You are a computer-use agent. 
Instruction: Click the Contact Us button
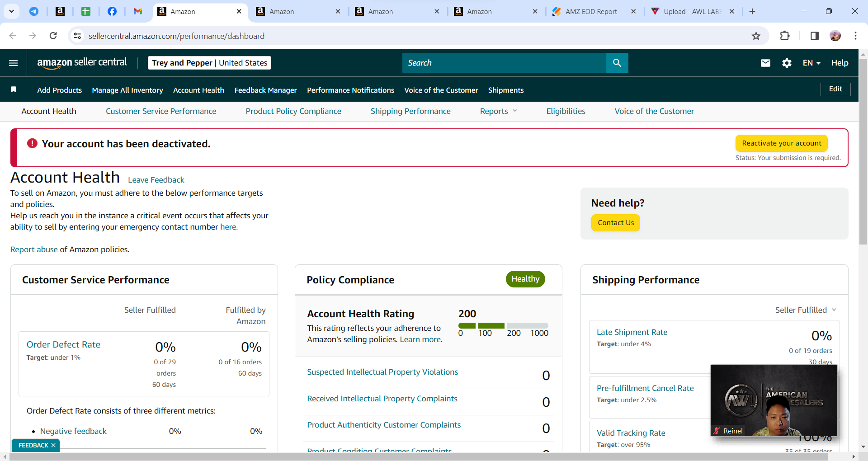tap(616, 223)
